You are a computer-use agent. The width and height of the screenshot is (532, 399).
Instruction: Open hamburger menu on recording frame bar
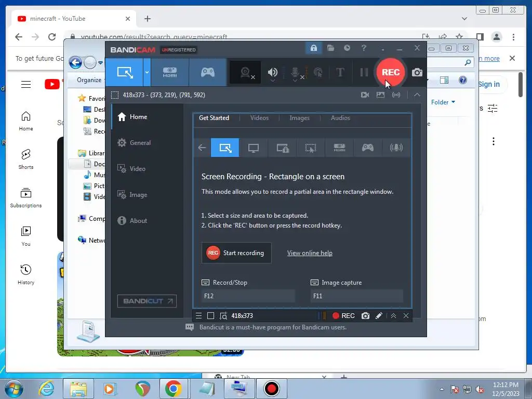coord(199,316)
